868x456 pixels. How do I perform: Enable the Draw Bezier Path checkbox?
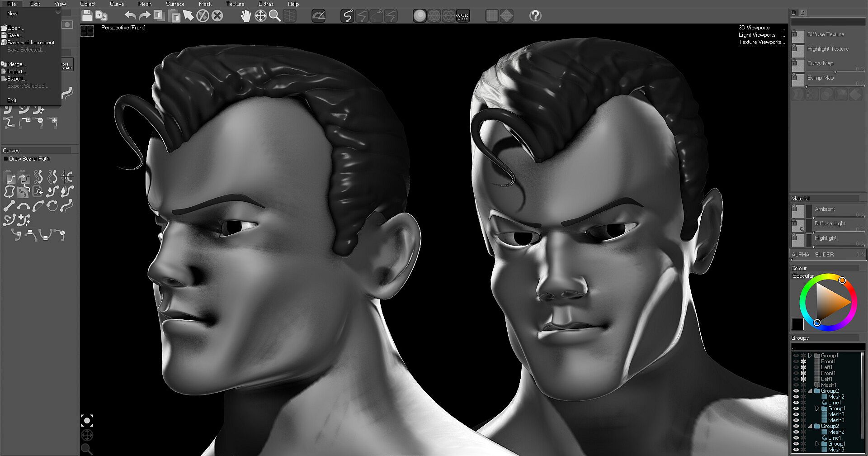(x=5, y=159)
